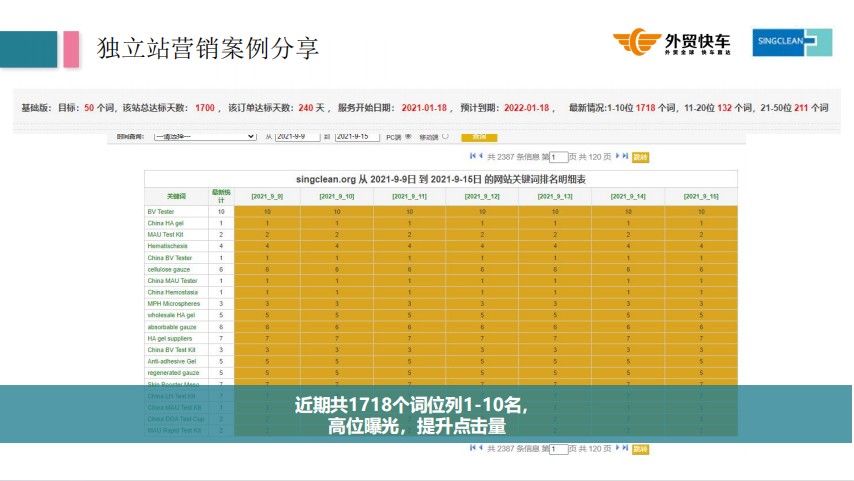
Task: Click the first page icon in top pagination
Action: [x=472, y=157]
